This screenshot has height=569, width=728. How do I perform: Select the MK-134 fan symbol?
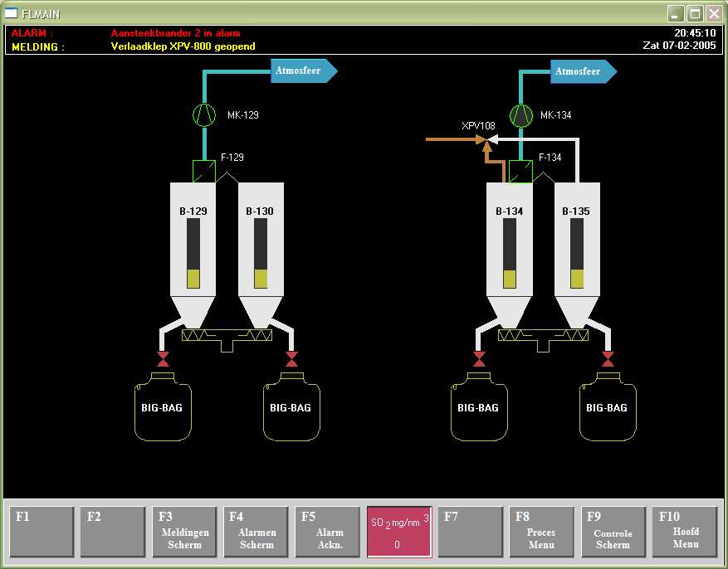tap(520, 115)
